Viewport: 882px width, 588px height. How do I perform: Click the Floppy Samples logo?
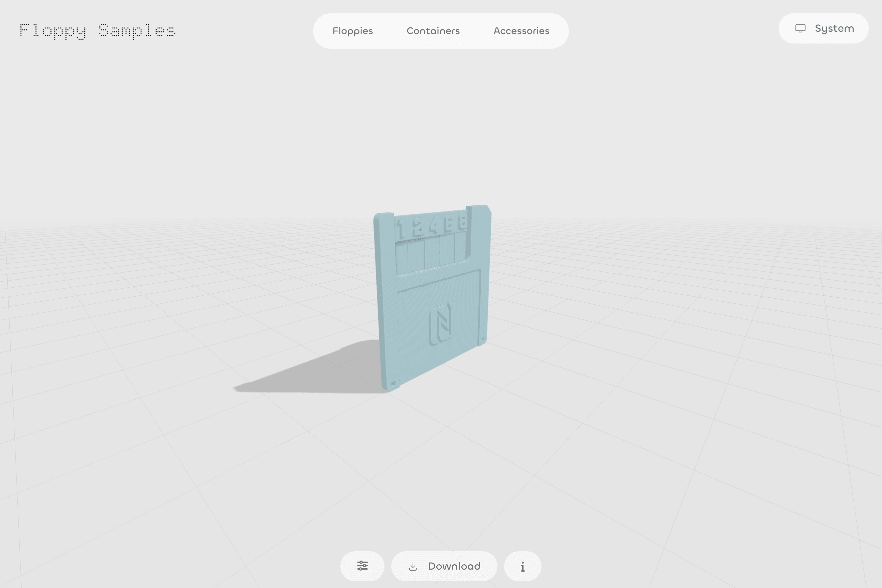pos(97,30)
